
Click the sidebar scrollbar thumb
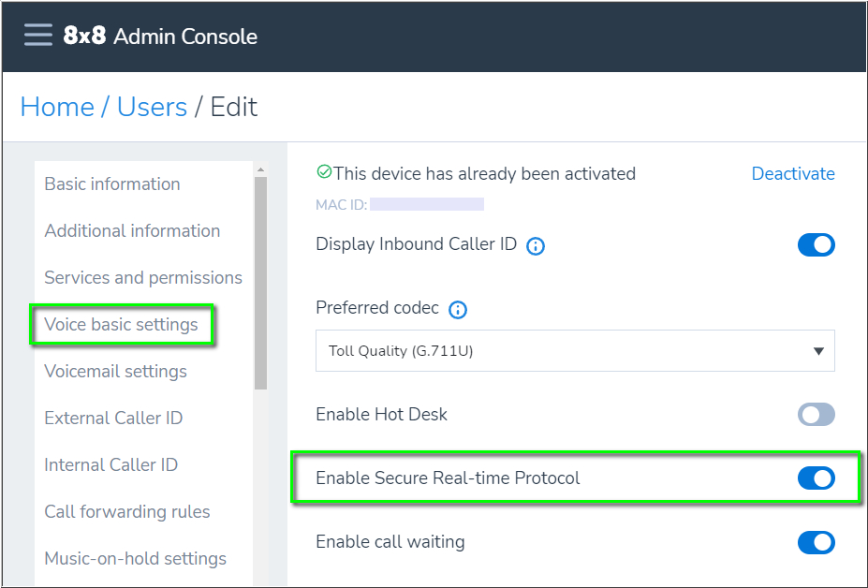(x=260, y=281)
